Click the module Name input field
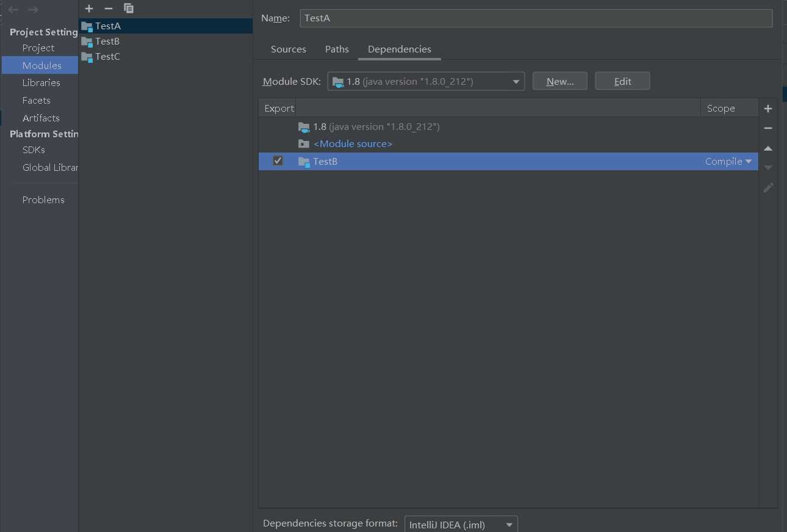The width and height of the screenshot is (787, 532). [x=536, y=18]
